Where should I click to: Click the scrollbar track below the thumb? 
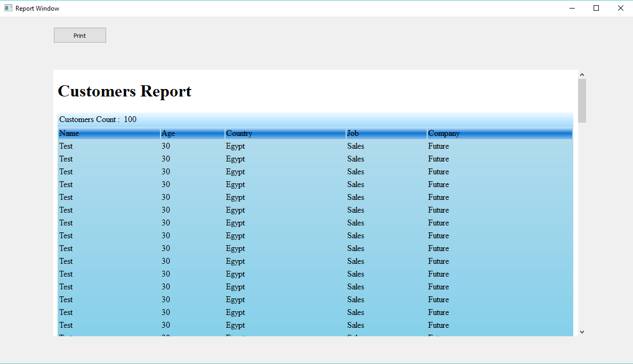(x=582, y=224)
